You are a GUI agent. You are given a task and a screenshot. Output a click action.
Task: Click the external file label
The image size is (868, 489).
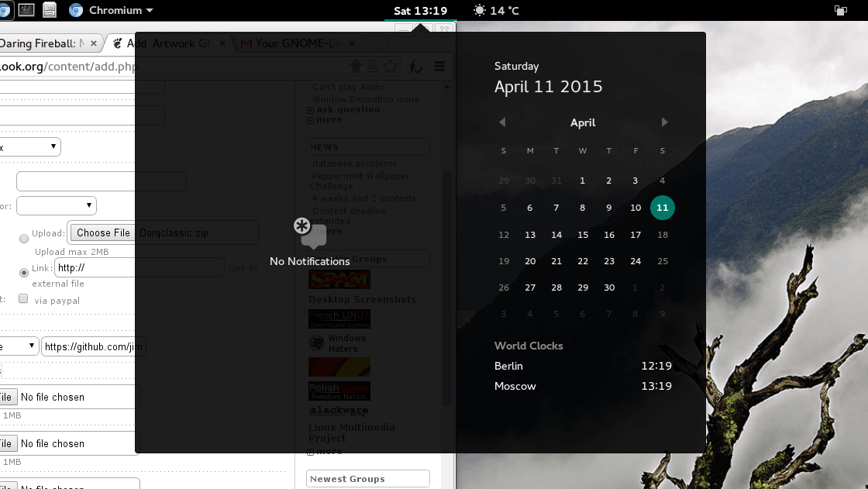coord(58,284)
